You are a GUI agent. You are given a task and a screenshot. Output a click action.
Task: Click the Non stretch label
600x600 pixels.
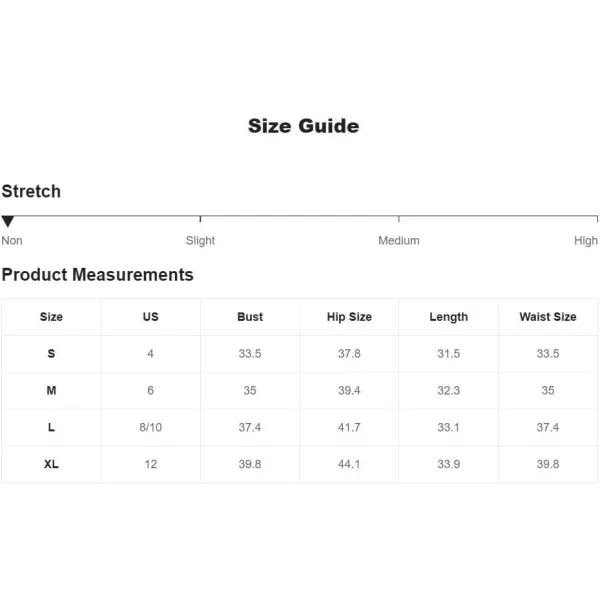point(12,241)
